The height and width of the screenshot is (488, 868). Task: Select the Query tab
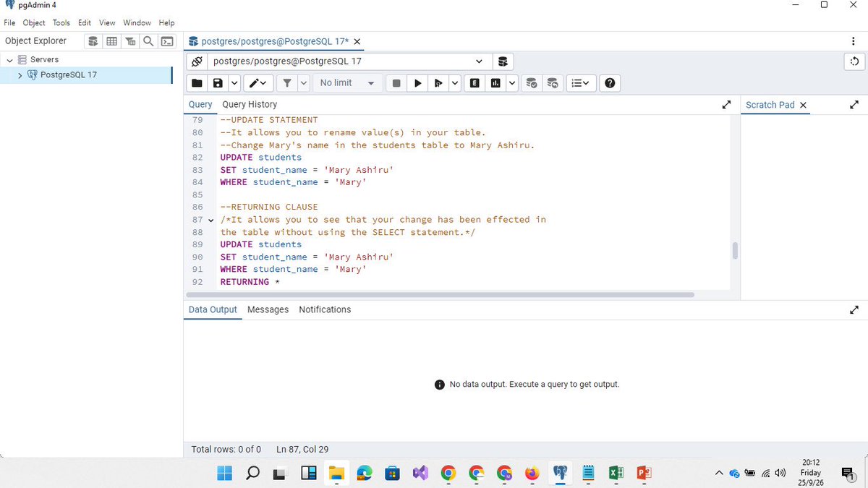coord(200,105)
